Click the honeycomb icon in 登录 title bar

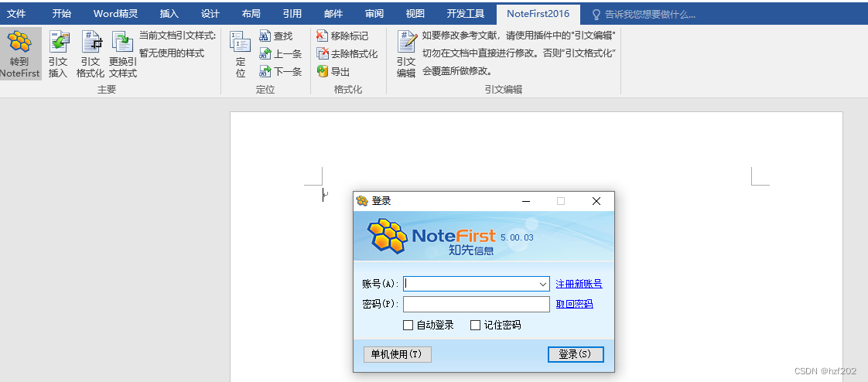point(362,201)
